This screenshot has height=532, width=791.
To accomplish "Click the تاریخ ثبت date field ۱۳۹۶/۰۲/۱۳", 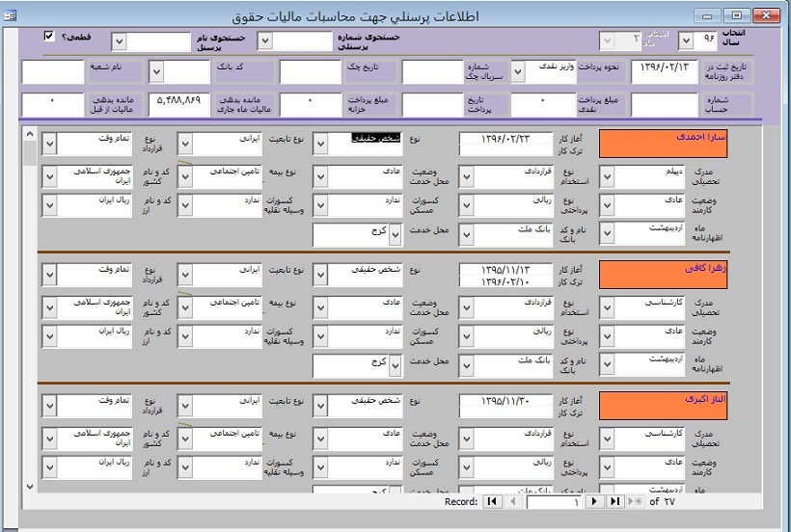I will [x=665, y=71].
